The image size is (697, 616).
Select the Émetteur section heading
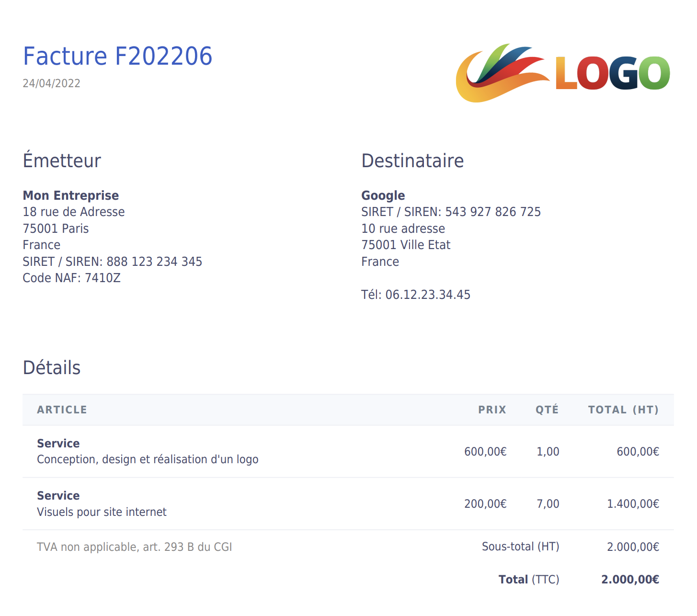tap(62, 160)
